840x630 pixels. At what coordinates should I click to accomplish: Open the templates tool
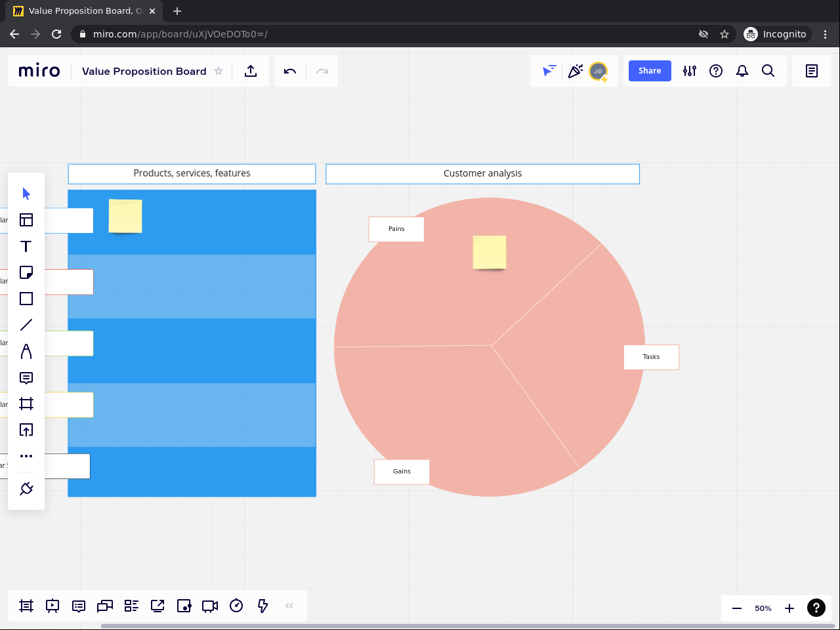26,220
